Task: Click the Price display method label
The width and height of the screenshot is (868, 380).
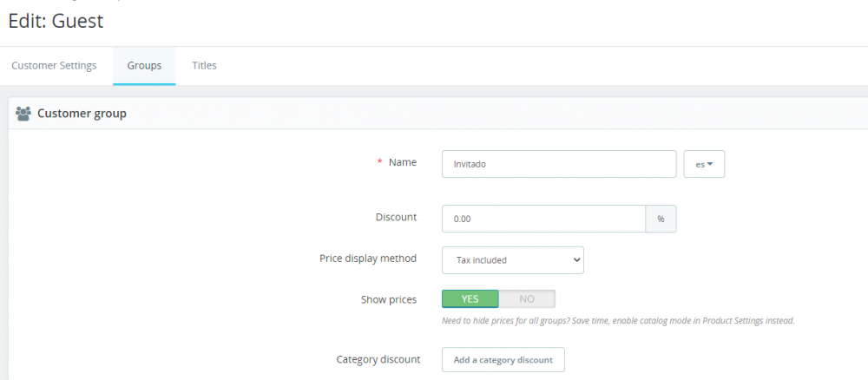Action: click(x=368, y=259)
